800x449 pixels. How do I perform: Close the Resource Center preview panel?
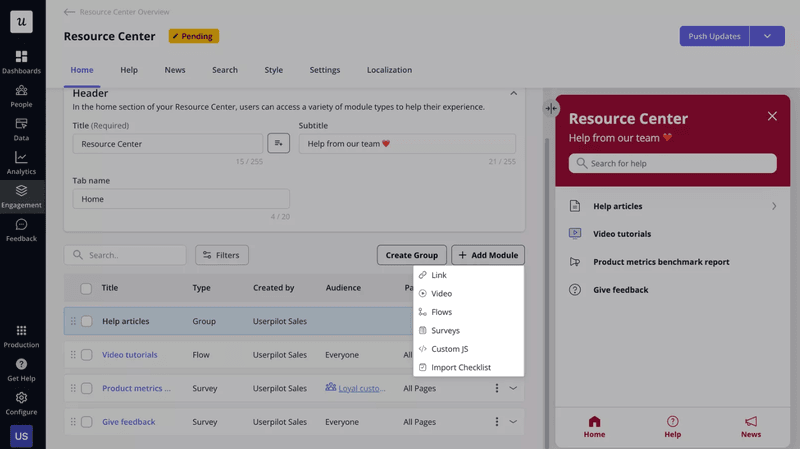click(x=772, y=116)
